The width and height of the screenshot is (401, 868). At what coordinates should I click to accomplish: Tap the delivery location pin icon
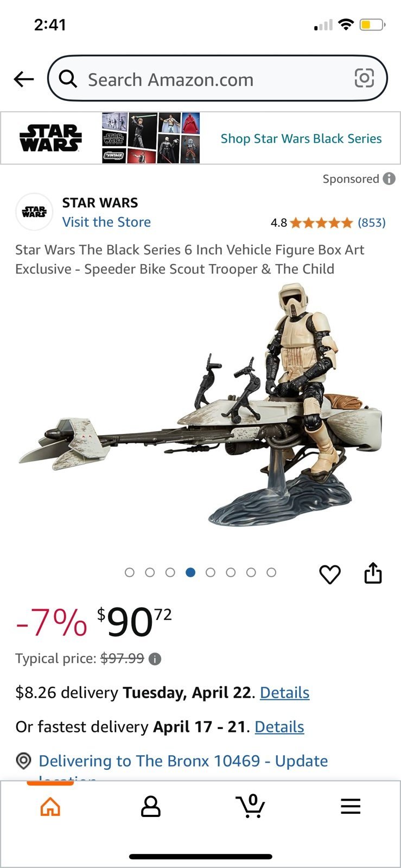tap(23, 761)
